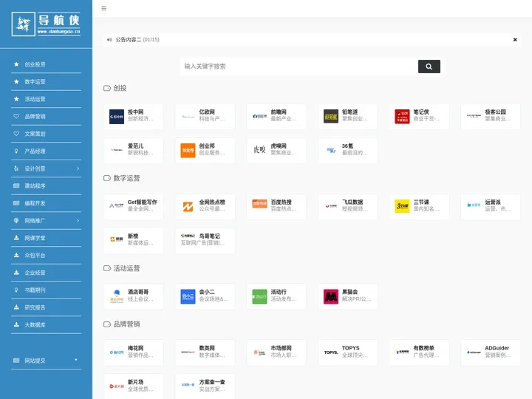This screenshot has height=399, width=532.
Task: Open the 梅花网 site card
Action: point(133,353)
